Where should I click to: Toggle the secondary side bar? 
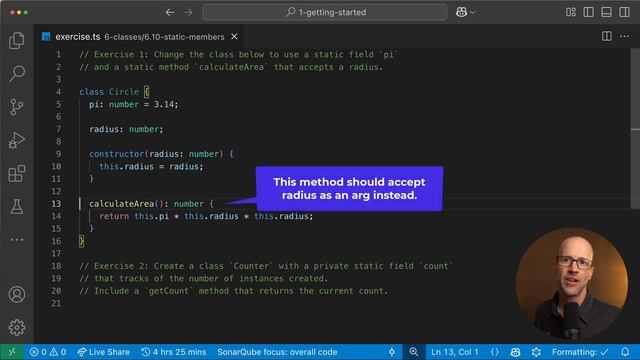tap(624, 12)
